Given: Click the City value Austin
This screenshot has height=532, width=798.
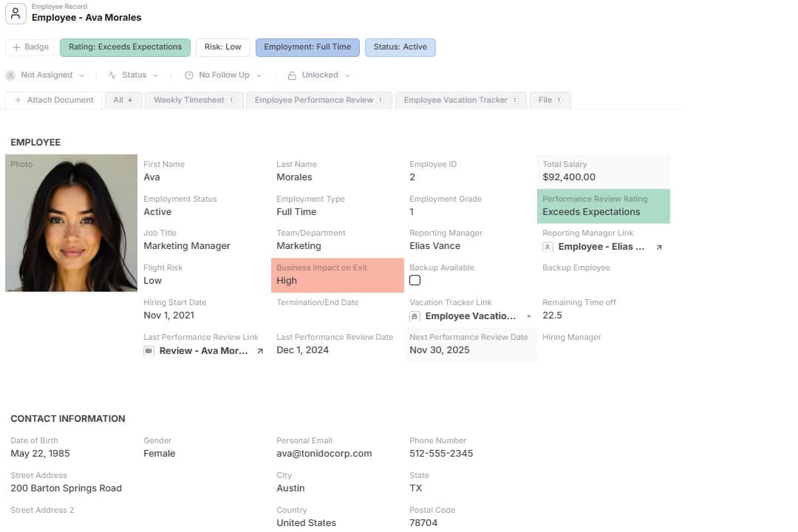Looking at the screenshot, I should [290, 488].
